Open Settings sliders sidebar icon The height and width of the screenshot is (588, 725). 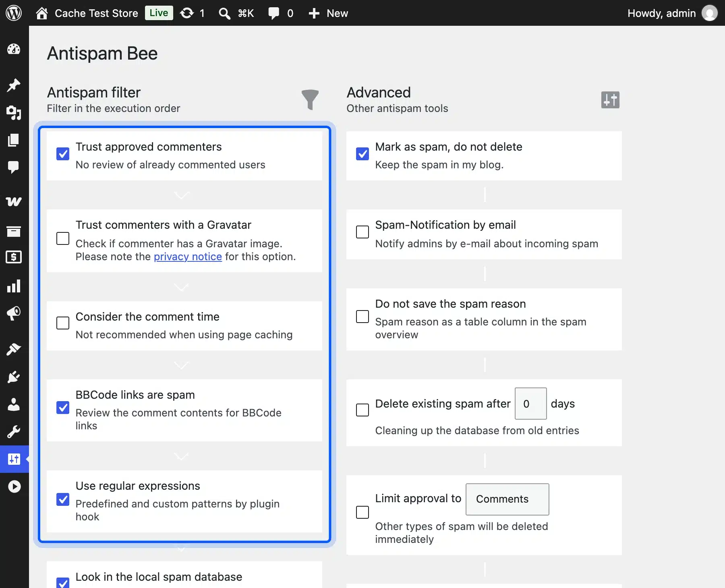[x=14, y=459]
